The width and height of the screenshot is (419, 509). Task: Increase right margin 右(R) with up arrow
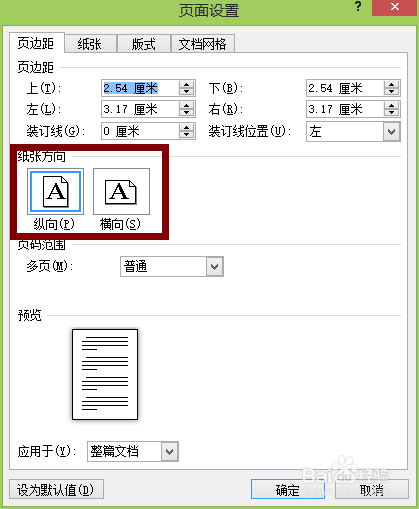[x=392, y=106]
